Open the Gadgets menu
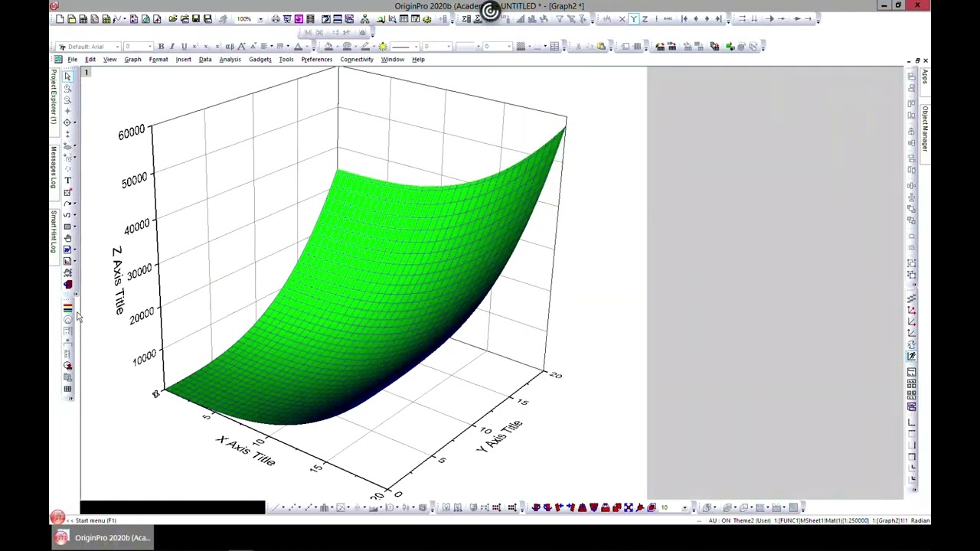The image size is (980, 551). (260, 60)
